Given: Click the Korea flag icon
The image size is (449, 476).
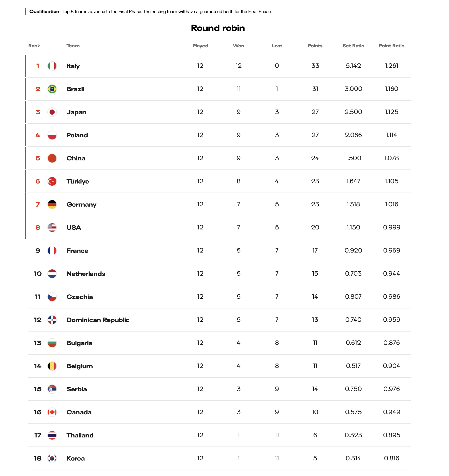Looking at the screenshot, I should 52,458.
